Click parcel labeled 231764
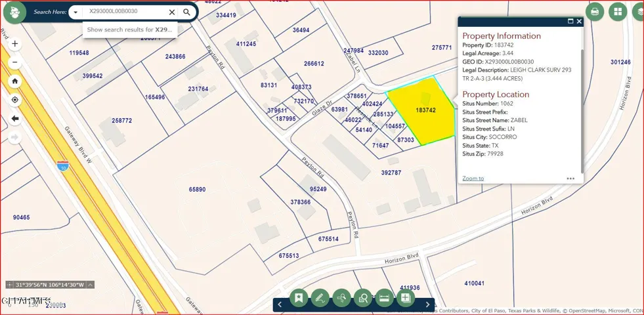 click(x=198, y=89)
